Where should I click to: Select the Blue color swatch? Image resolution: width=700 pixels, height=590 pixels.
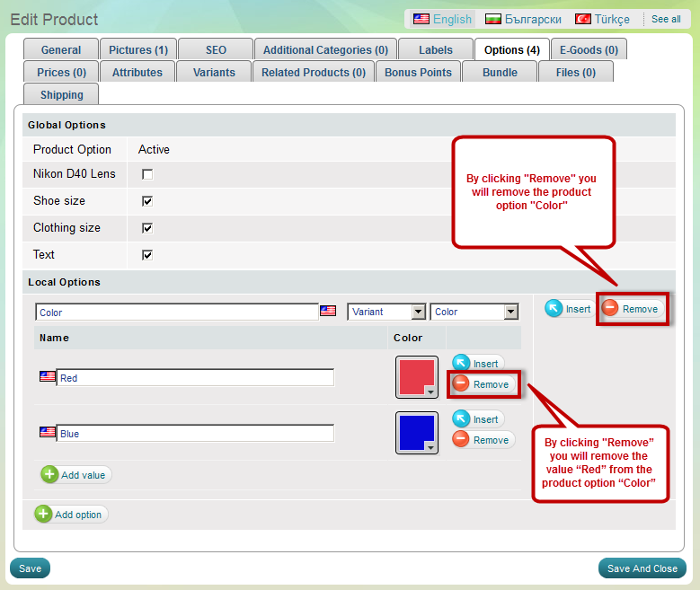point(414,431)
